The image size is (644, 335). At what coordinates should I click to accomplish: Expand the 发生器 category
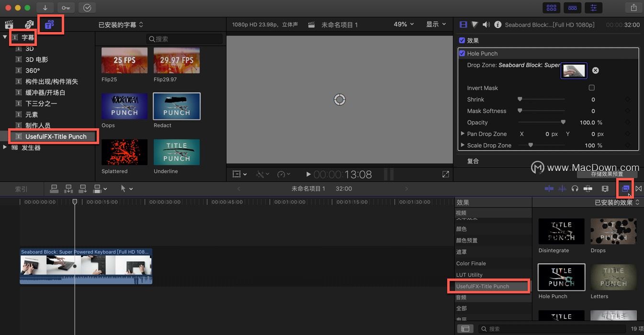[x=5, y=147]
